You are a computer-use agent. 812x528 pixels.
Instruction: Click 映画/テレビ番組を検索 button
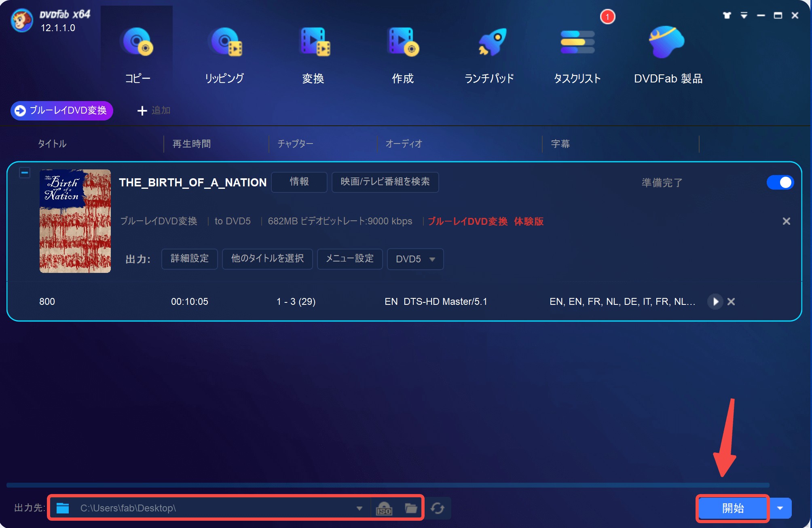(x=385, y=182)
